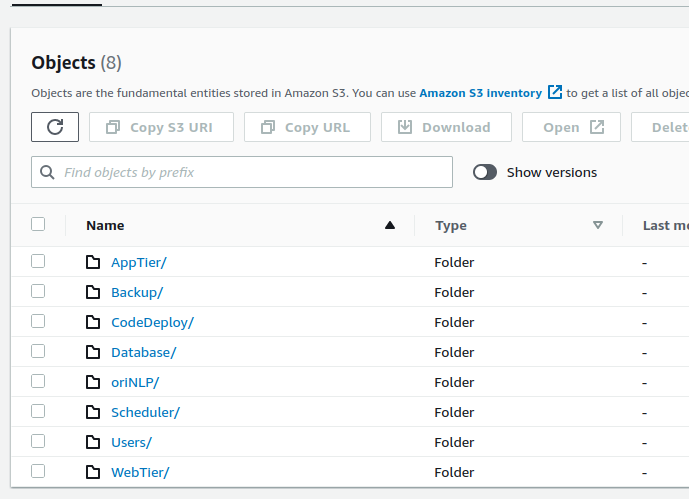Image resolution: width=689 pixels, height=499 pixels.
Task: Select the Users/ row checkbox
Action: [38, 441]
